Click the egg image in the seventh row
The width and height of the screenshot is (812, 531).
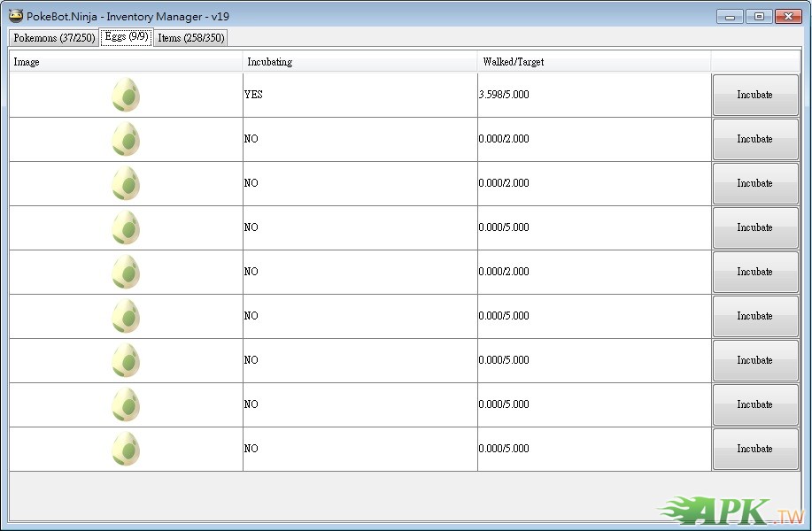click(126, 360)
